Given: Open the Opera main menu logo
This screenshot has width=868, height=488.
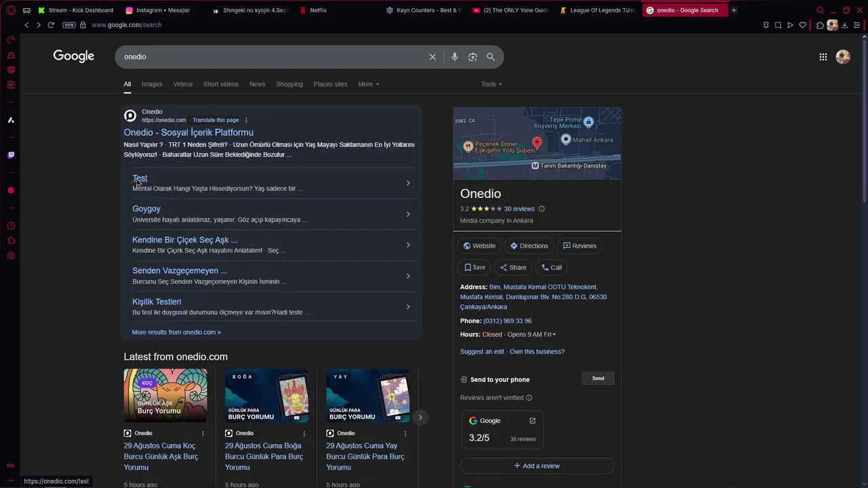Looking at the screenshot, I should coord(11,10).
